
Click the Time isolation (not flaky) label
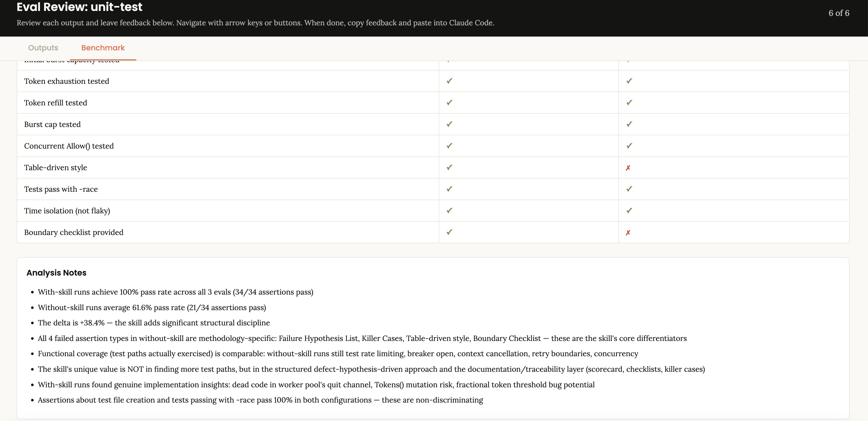pyautogui.click(x=67, y=211)
